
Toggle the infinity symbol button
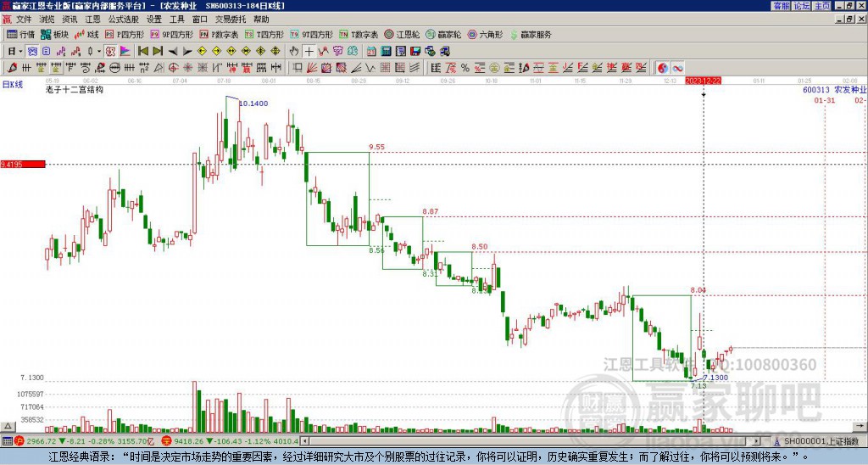point(677,68)
